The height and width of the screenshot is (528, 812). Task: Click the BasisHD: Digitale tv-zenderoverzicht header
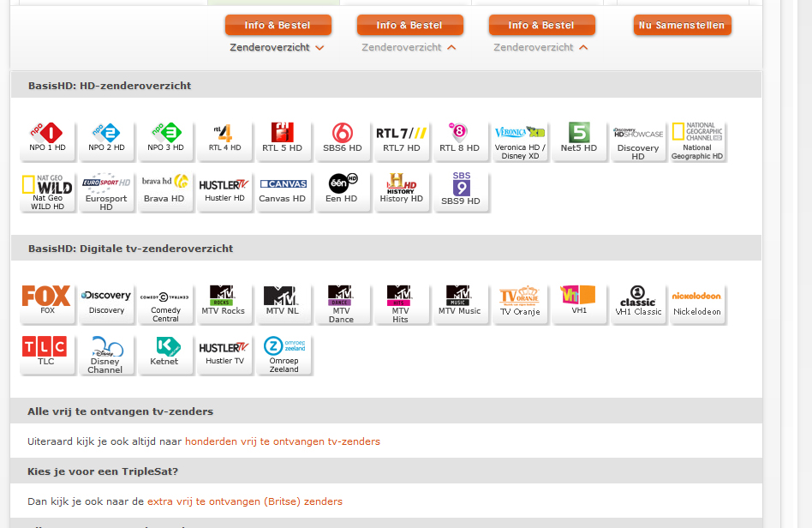click(x=386, y=249)
